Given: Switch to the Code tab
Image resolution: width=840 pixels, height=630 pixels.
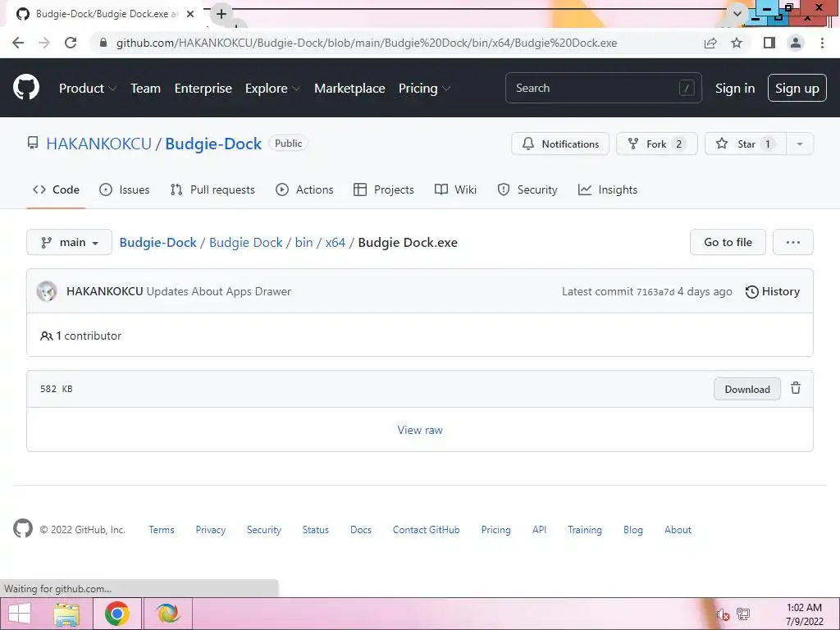Looking at the screenshot, I should (x=56, y=189).
